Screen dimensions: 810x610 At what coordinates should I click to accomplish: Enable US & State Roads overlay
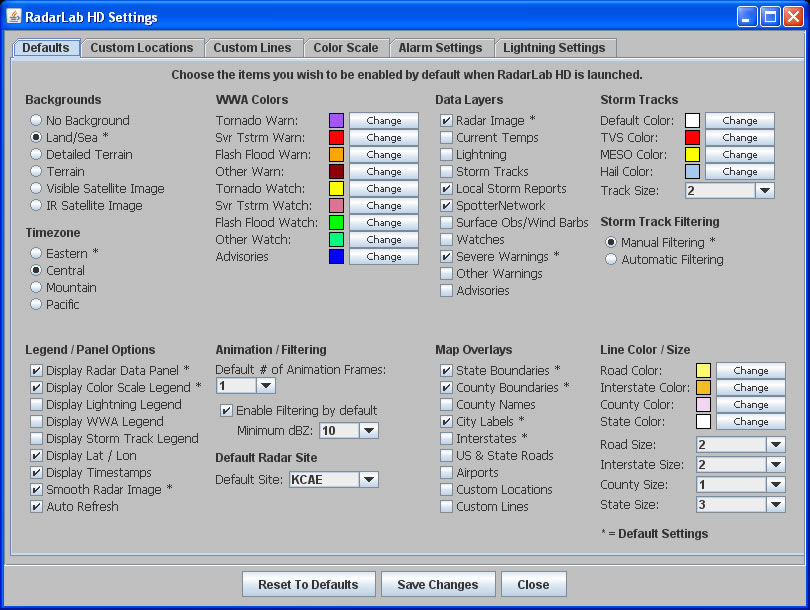click(497, 456)
